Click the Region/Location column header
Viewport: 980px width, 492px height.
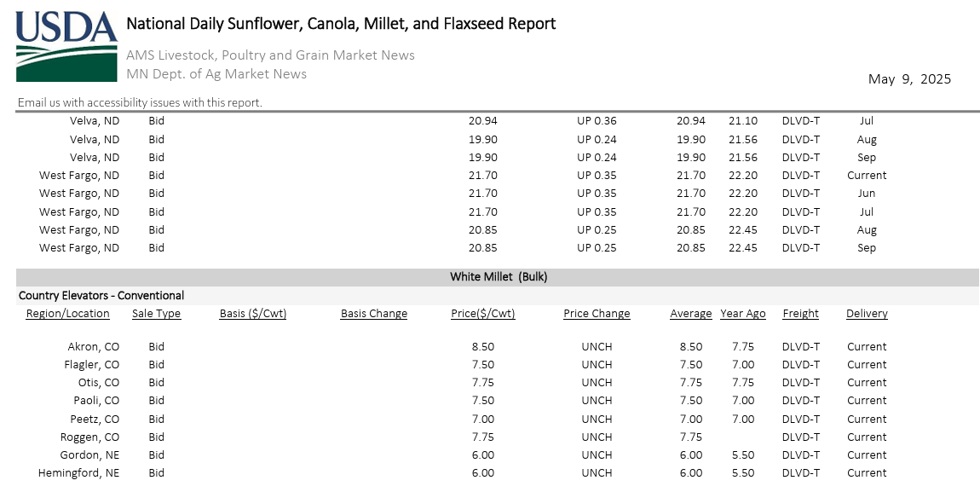coord(68,314)
